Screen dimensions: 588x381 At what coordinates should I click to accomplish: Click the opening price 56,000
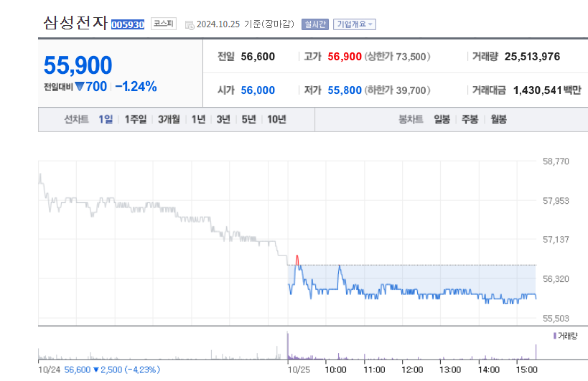point(258,90)
